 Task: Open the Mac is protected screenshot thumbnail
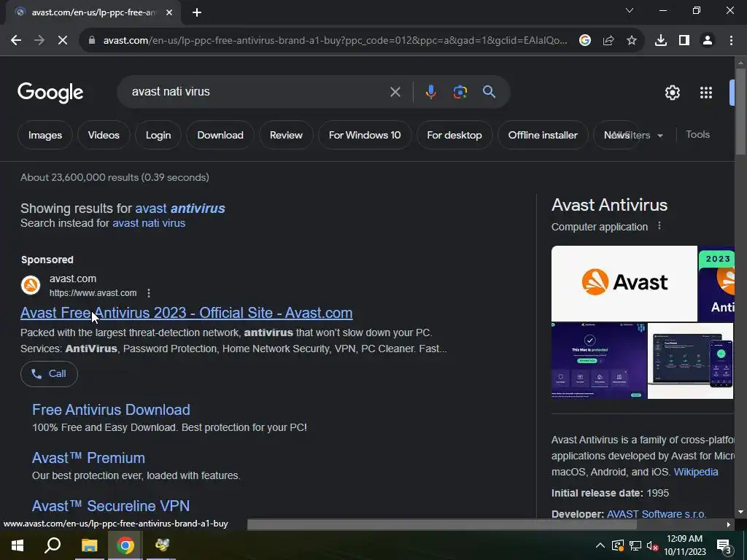[x=599, y=360]
